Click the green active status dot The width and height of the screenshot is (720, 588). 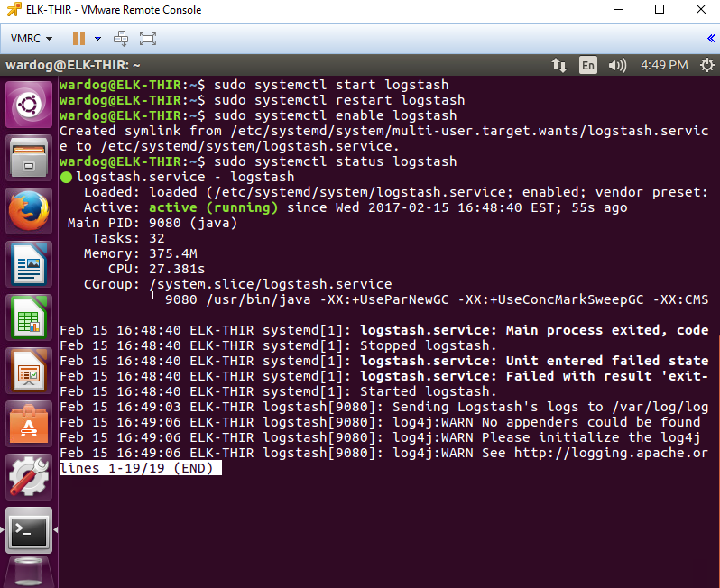pyautogui.click(x=66, y=177)
